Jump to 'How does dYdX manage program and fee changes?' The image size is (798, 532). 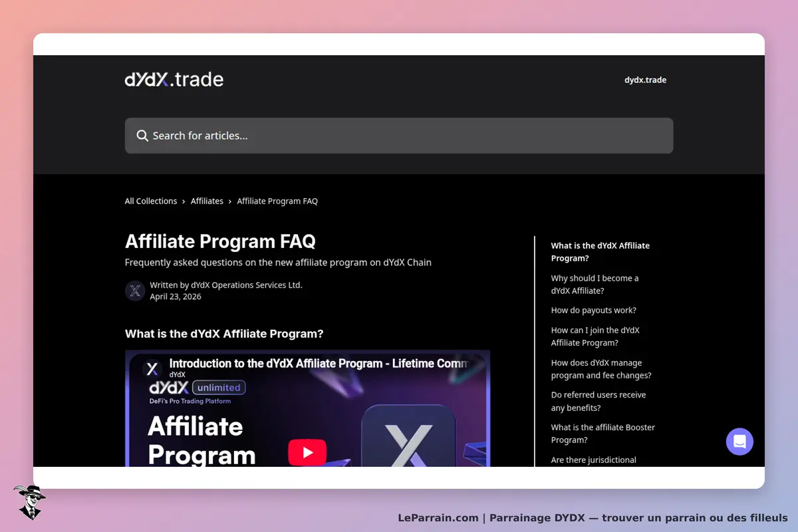point(601,369)
